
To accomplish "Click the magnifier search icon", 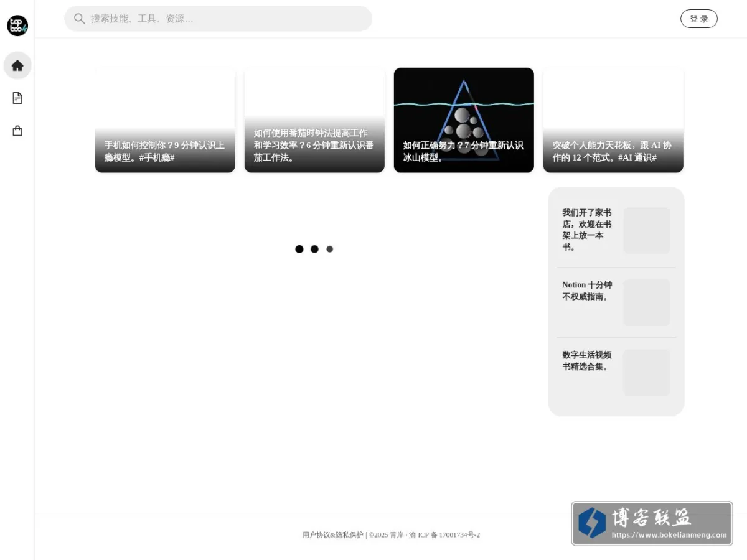I will tap(79, 19).
